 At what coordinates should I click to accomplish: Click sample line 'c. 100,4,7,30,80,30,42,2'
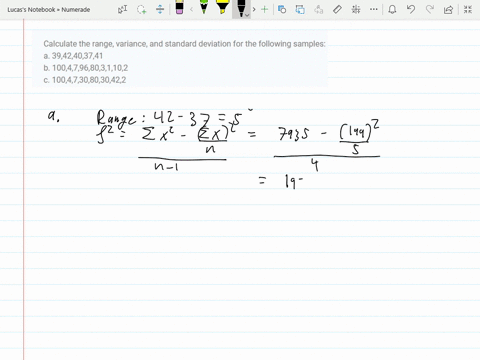click(x=85, y=80)
